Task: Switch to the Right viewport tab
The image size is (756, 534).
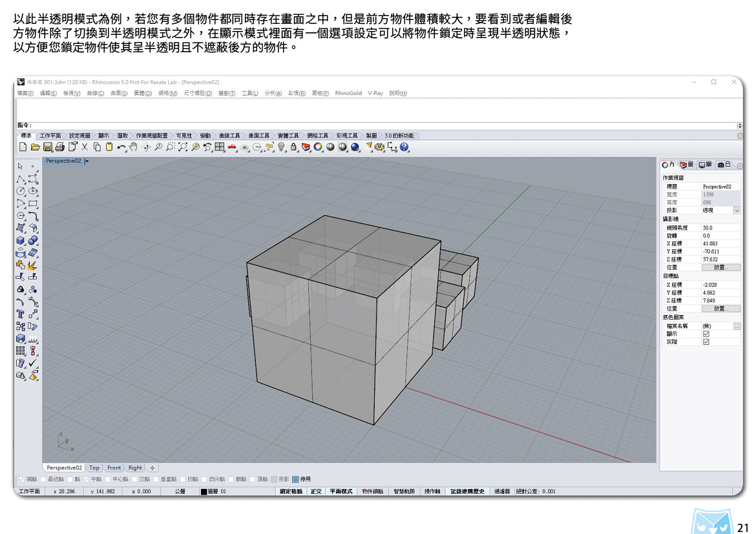Action: tap(135, 468)
